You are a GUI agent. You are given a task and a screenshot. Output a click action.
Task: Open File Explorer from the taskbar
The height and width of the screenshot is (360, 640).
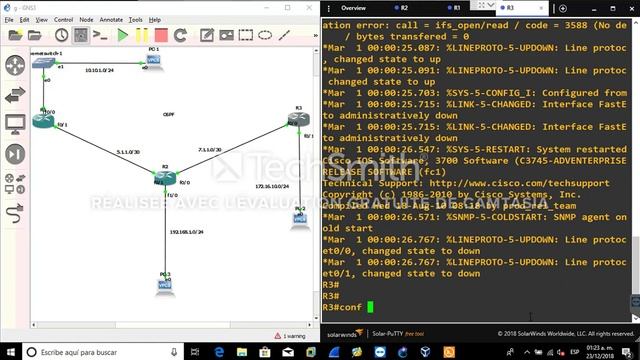242,352
